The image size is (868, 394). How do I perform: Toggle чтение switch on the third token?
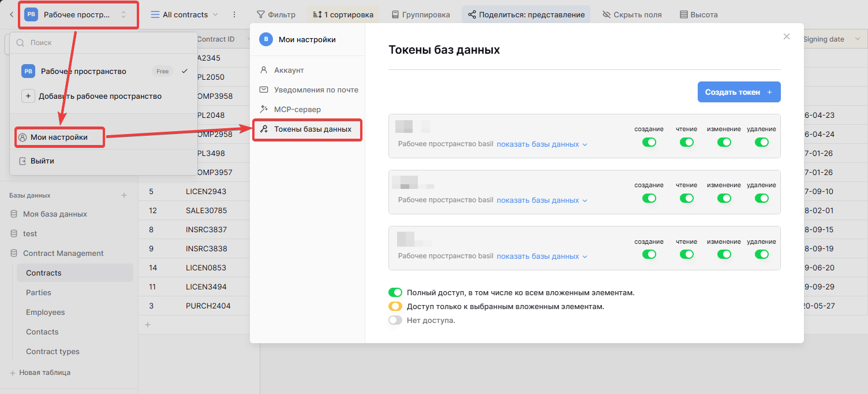686,254
